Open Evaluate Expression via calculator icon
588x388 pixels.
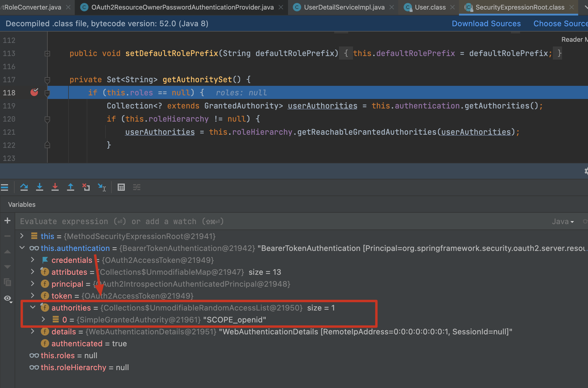(121, 187)
